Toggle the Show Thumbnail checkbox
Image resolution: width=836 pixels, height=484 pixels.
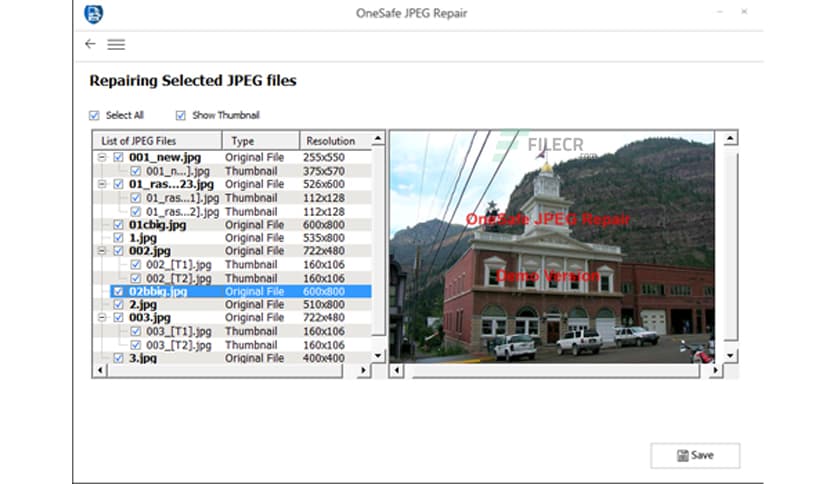tap(181, 115)
